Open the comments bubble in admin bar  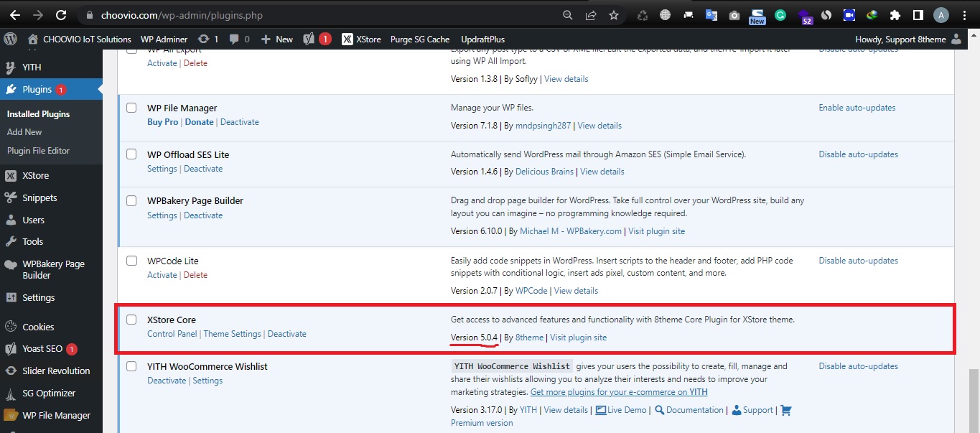point(240,39)
